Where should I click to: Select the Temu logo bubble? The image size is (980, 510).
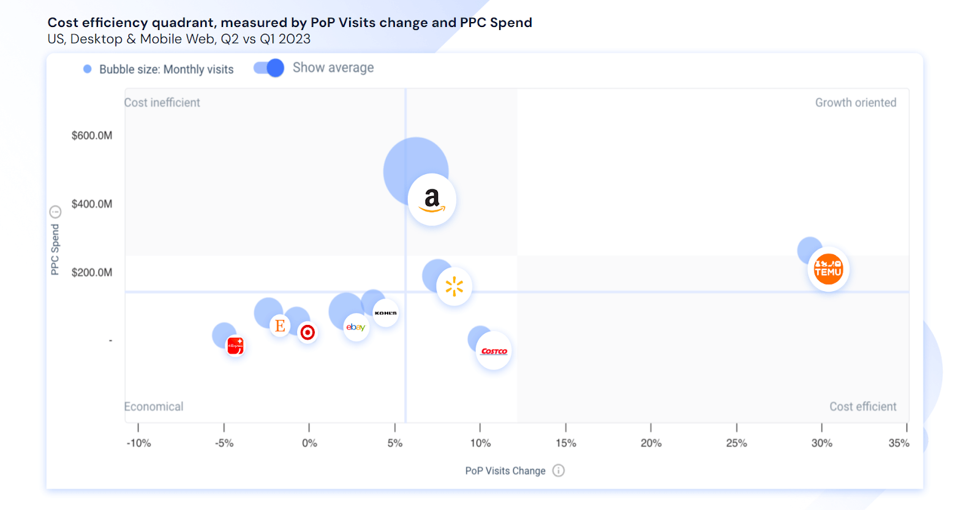[828, 268]
